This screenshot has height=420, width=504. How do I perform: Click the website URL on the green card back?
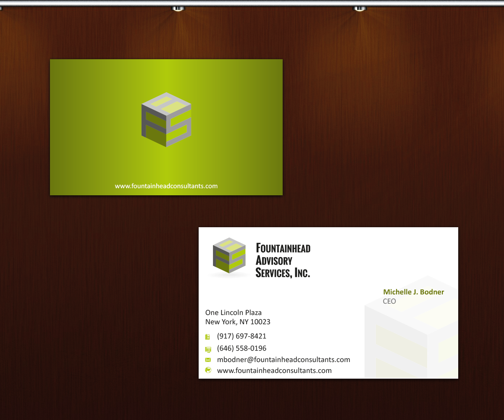(x=166, y=186)
